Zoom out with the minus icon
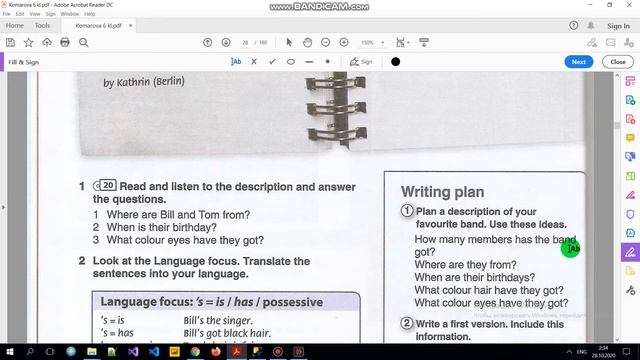 [325, 42]
